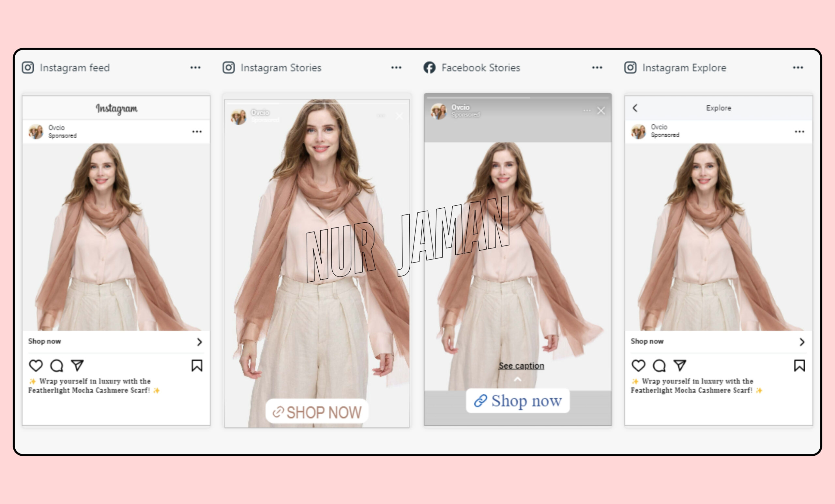Viewport: 835px width, 504px height.
Task: Open options menu for Instagram Explore placement
Action: click(x=798, y=68)
